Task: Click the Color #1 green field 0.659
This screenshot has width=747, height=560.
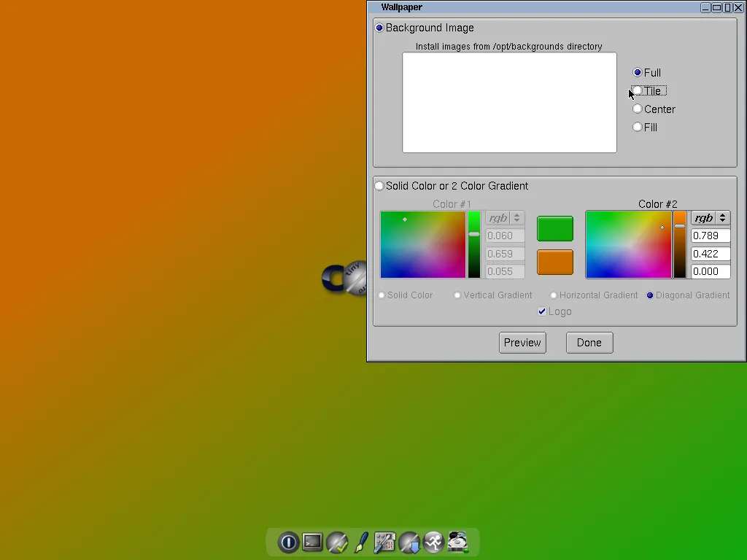Action: tap(505, 254)
